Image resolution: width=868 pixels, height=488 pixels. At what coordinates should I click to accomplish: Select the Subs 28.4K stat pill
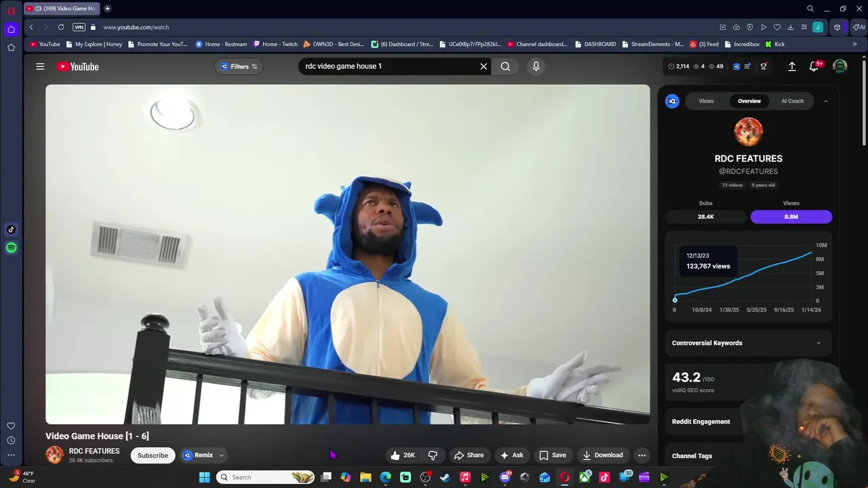point(706,217)
